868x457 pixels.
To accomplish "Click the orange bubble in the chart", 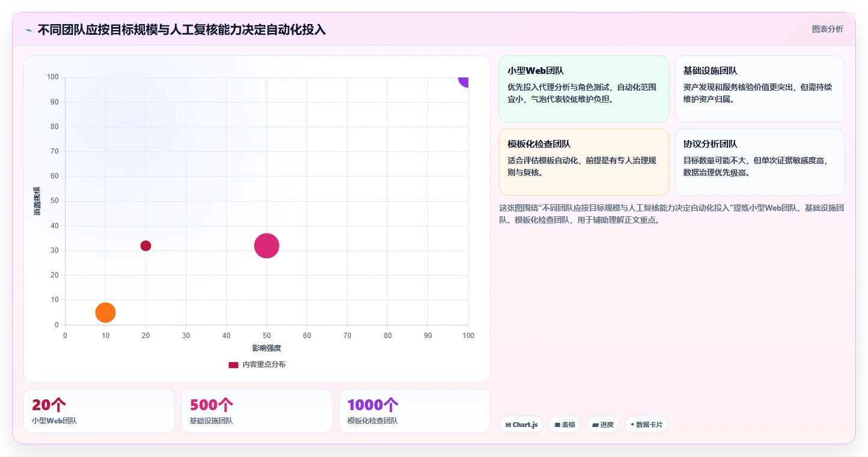I will tap(105, 312).
